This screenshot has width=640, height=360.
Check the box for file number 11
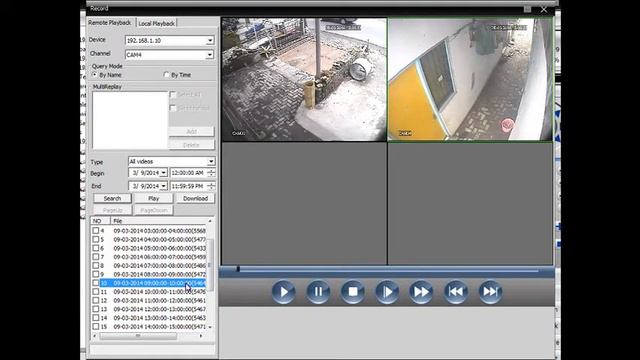[x=96, y=292]
